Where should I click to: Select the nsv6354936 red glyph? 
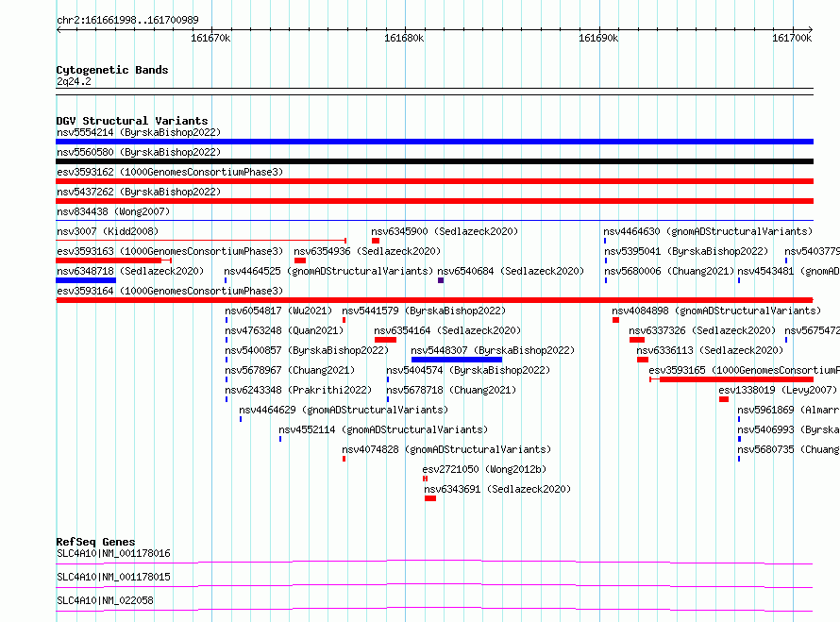tap(300, 261)
